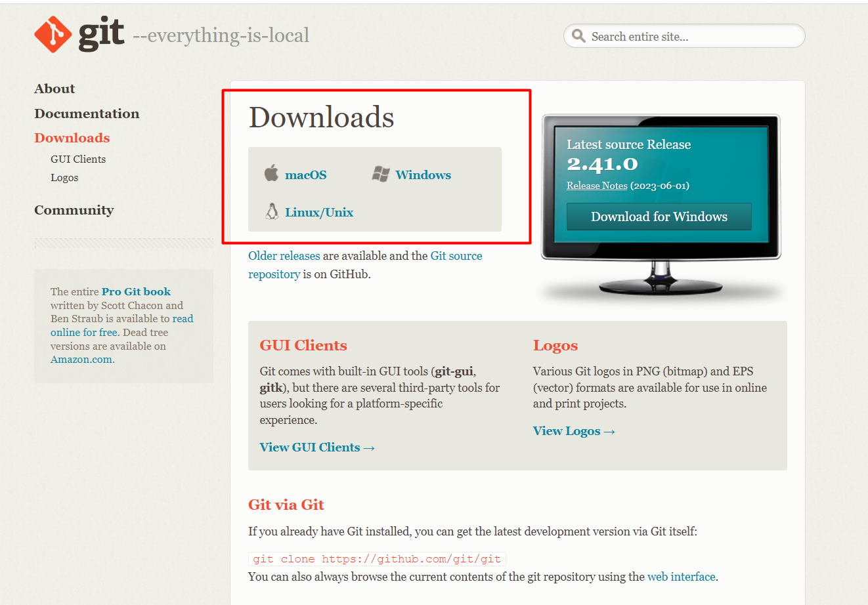
Task: Open the Linux/Unix download link
Action: click(319, 212)
